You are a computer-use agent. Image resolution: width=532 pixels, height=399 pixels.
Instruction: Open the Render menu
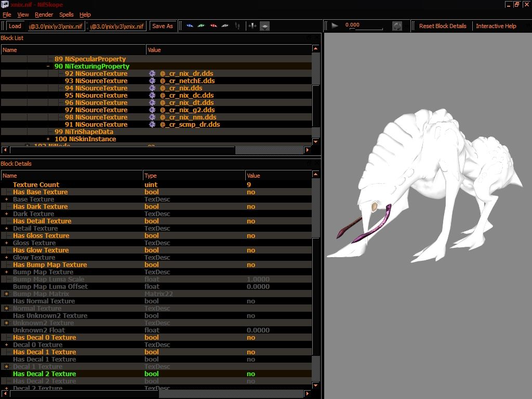click(x=44, y=15)
